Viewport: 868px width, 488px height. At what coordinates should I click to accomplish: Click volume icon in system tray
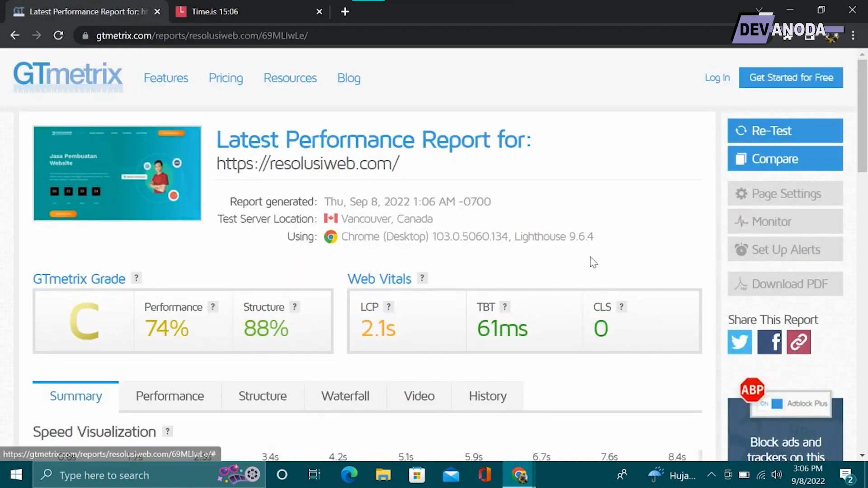click(x=777, y=474)
